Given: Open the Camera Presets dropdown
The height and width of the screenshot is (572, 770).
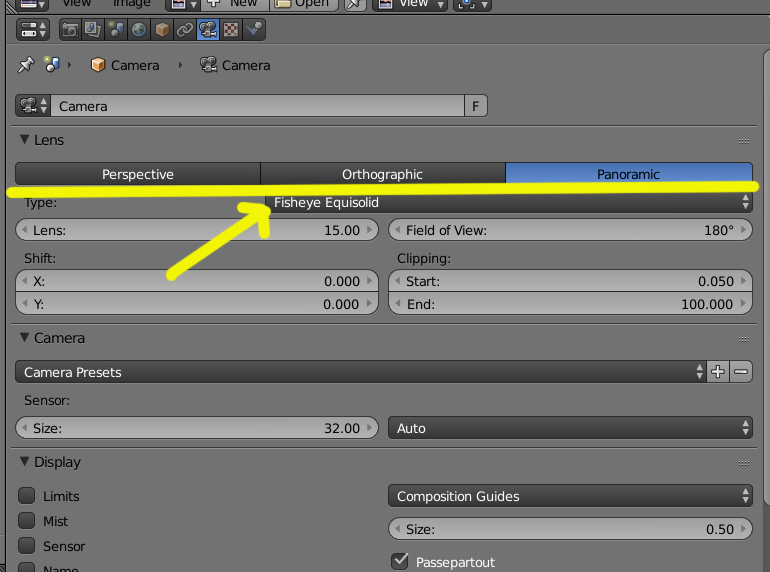Looking at the screenshot, I should [360, 372].
